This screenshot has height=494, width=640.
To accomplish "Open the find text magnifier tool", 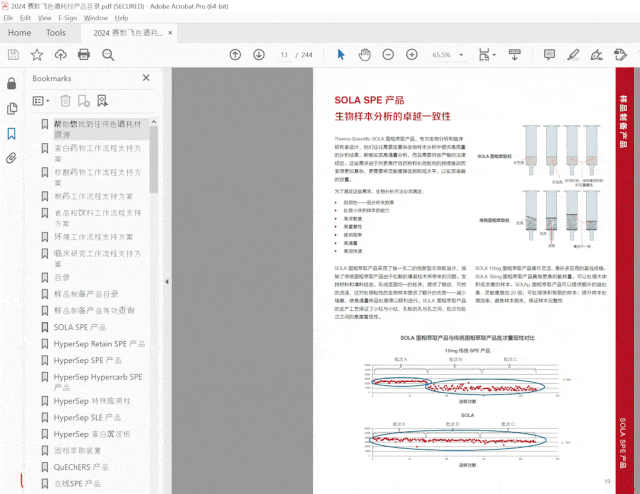I will (108, 55).
